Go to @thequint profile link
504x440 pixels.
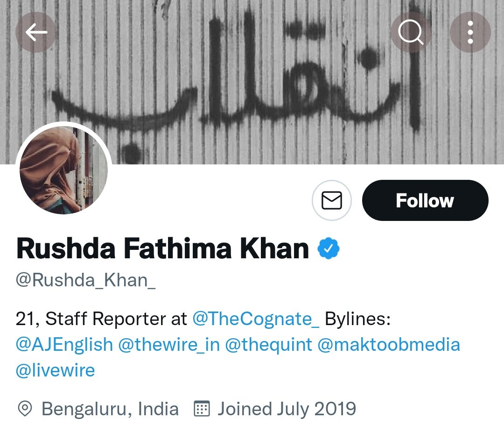click(x=269, y=345)
